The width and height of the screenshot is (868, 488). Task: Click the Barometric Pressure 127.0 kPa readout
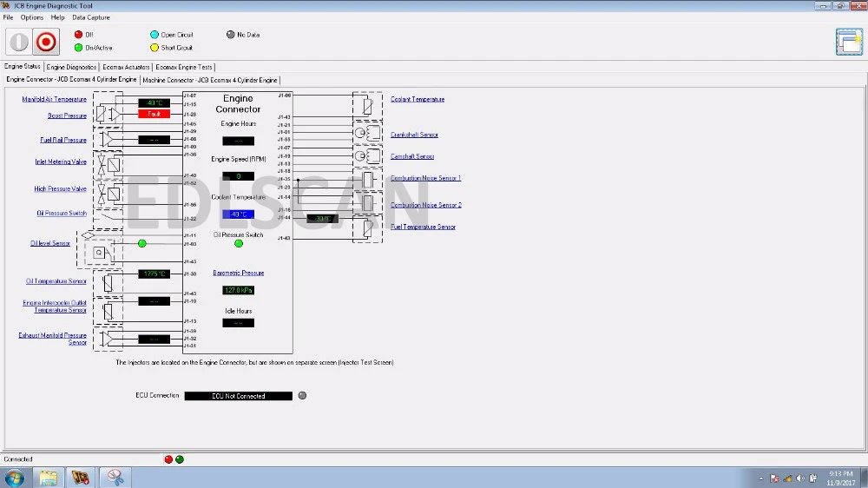point(238,290)
